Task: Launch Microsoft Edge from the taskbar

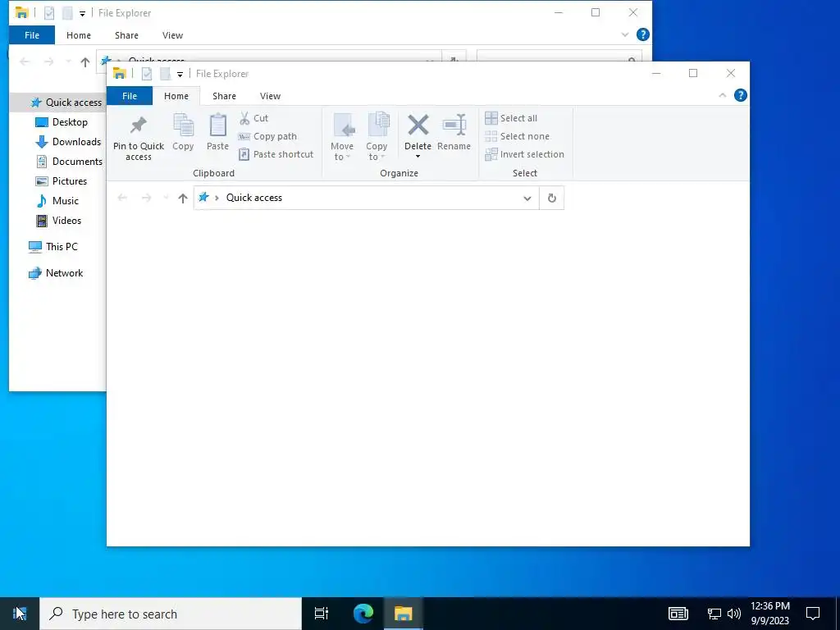Action: coord(363,614)
